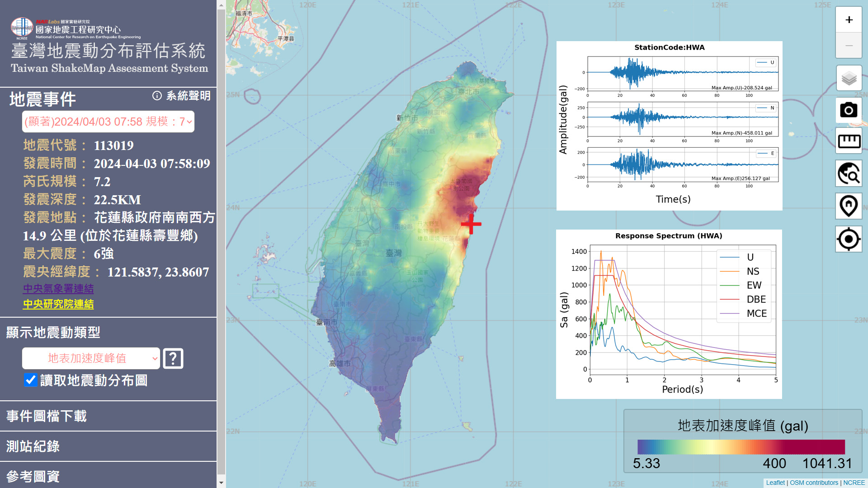
Task: Open the map layers control
Action: click(x=849, y=78)
